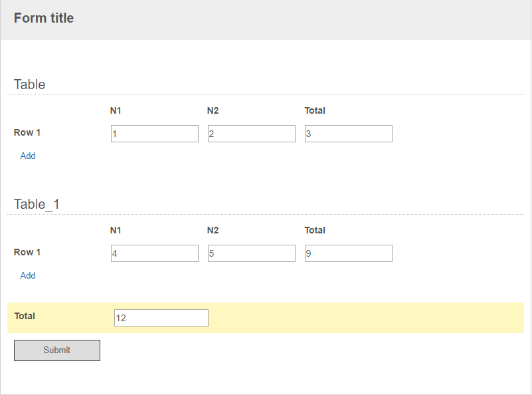Click the Row 1 label in Table_1
The image size is (532, 395).
(27, 252)
